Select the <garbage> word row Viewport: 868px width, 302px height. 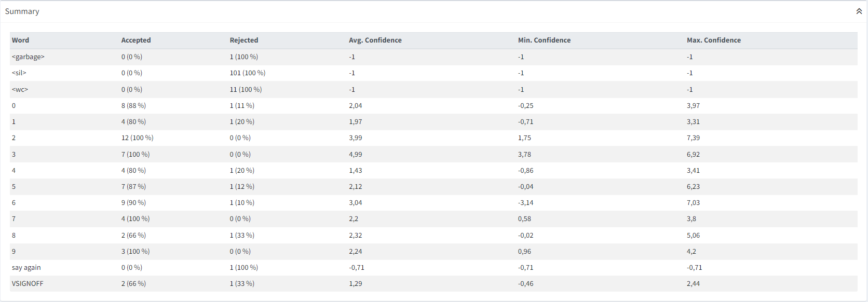tap(433, 57)
